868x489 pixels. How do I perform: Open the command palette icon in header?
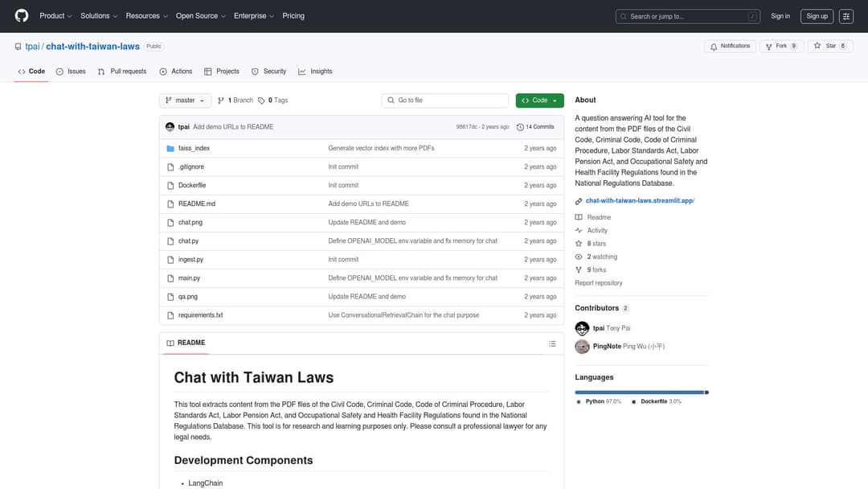(845, 16)
